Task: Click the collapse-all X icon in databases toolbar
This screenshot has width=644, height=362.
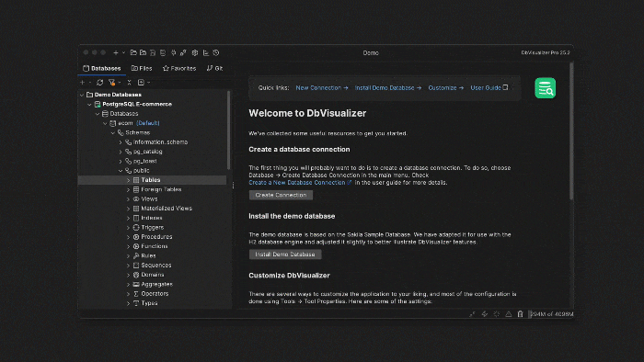Action: 129,83
